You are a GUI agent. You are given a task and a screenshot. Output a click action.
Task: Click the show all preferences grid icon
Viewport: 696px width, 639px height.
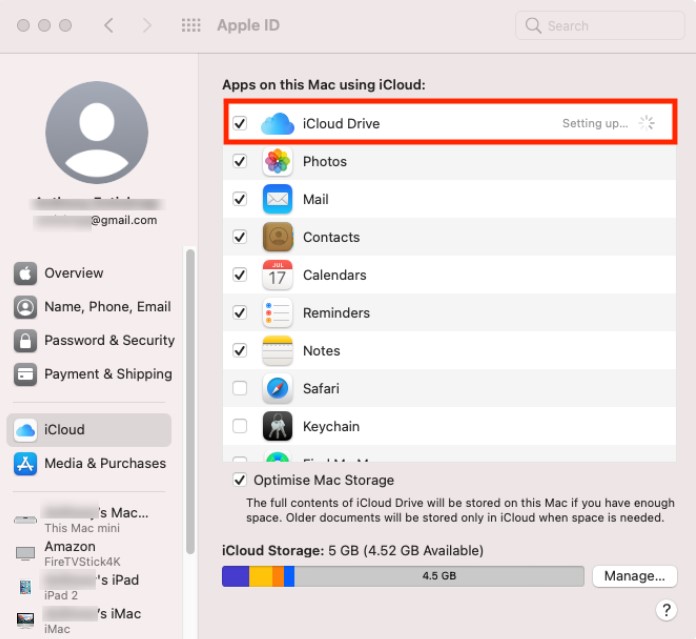click(191, 25)
